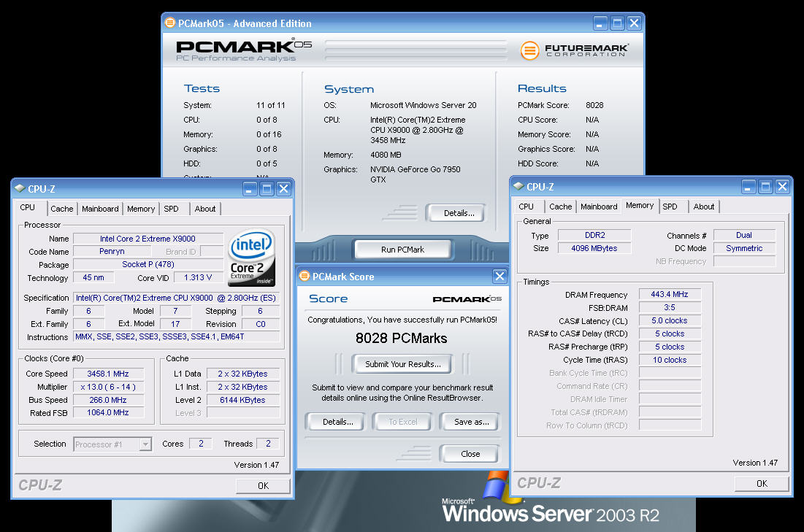Select CPU tab in left CPU-Z window

click(28, 207)
